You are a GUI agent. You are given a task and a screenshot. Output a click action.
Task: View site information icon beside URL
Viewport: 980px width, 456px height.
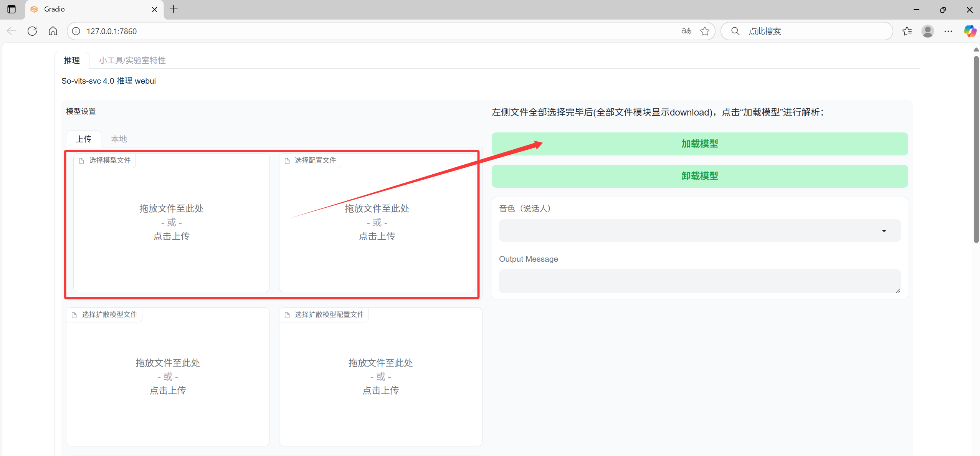pyautogui.click(x=76, y=31)
